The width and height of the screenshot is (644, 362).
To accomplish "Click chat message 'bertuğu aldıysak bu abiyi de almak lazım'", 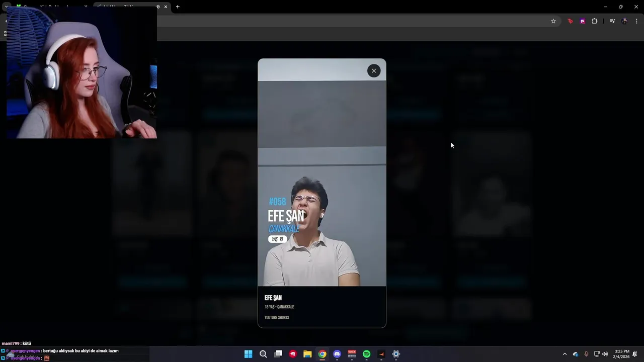I will click(81, 351).
